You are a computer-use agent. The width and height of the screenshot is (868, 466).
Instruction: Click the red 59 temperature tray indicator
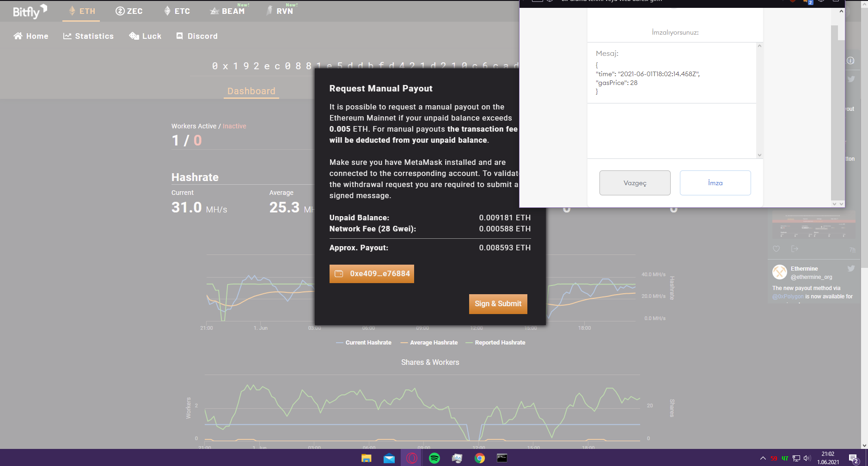click(774, 459)
